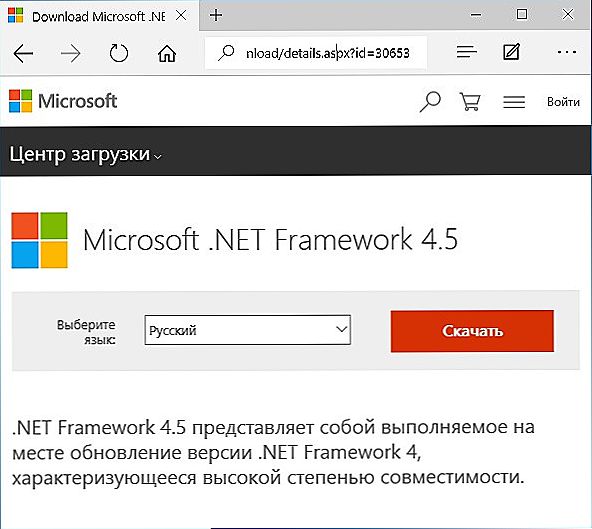Refresh the current page
Screen dimensions: 592x529
click(x=119, y=53)
